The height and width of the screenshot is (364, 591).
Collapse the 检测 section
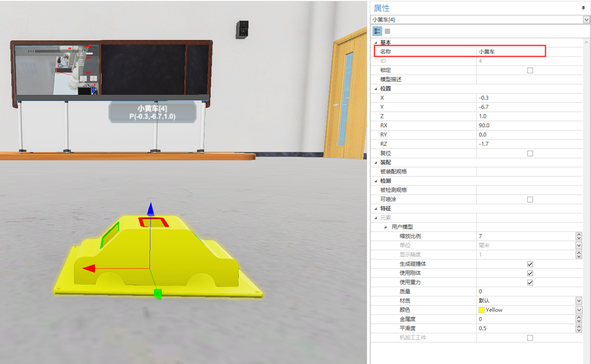click(375, 181)
